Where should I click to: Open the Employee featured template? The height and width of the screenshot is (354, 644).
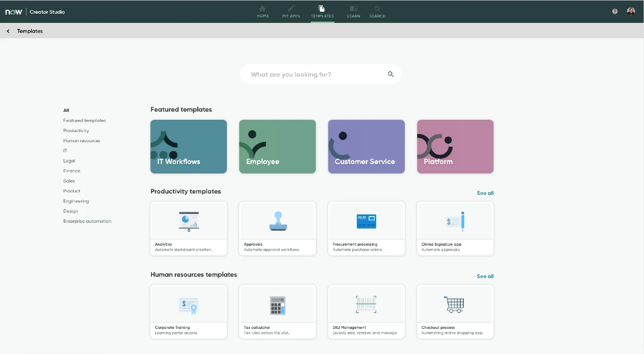pos(278,147)
